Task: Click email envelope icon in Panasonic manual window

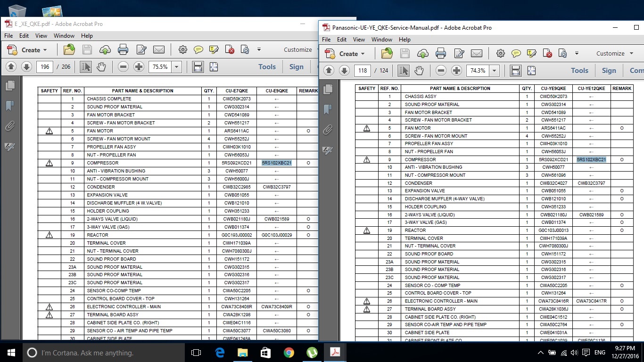Action: click(x=477, y=53)
